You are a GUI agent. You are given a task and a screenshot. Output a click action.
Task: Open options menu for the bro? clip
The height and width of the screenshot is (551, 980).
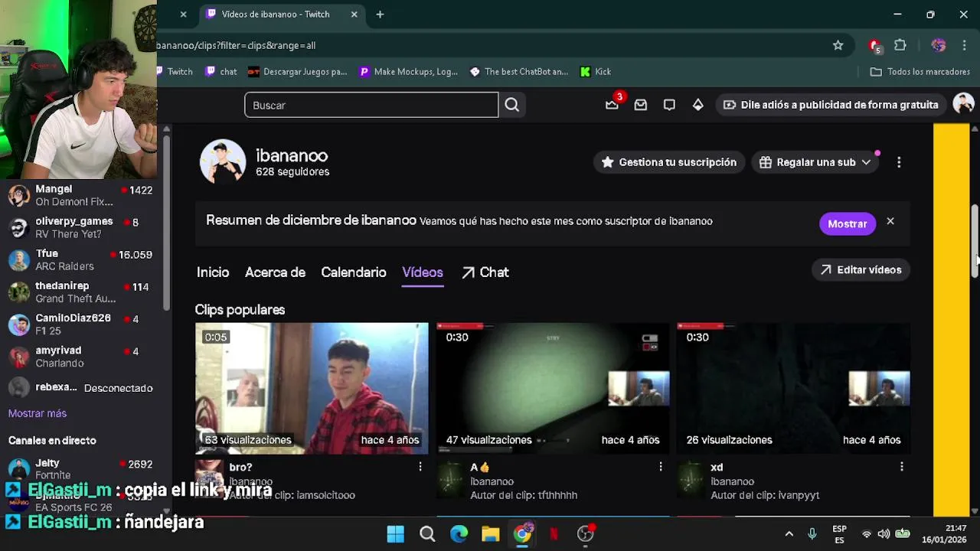click(420, 467)
